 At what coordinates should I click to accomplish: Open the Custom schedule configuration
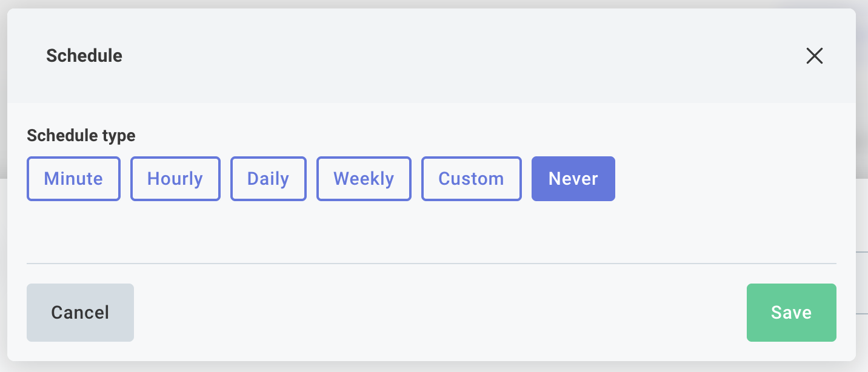[471, 179]
